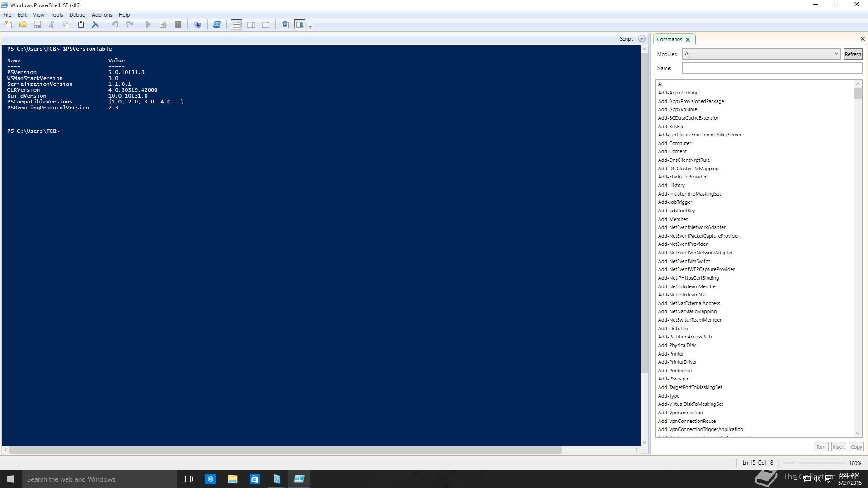Viewport: 868px width, 488px height.
Task: Click the taskbar search box
Action: point(99,479)
